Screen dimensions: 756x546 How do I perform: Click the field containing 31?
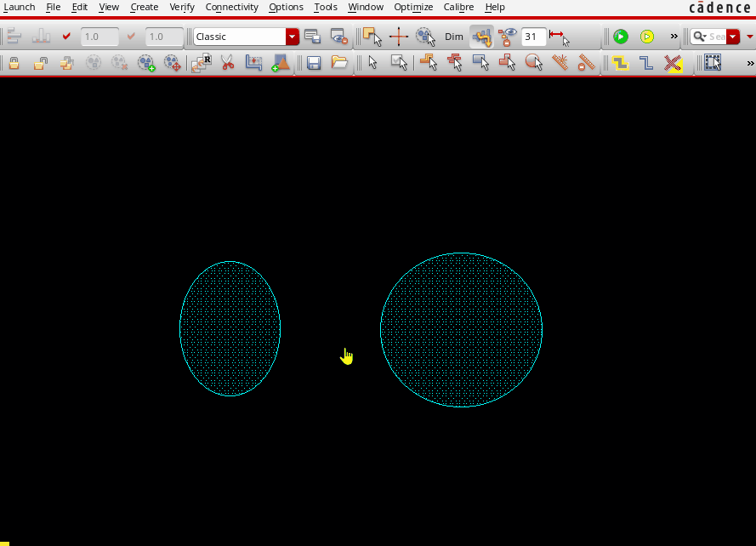pos(533,37)
